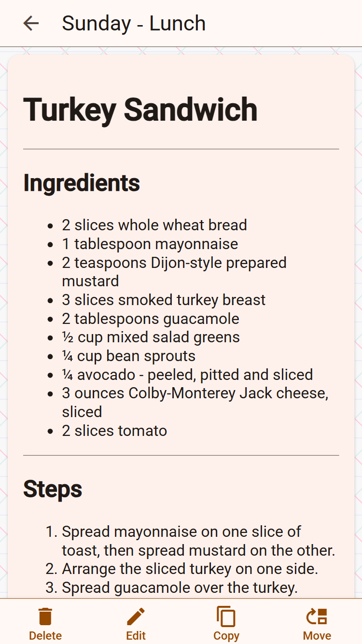
Task: Click the Turkey Sandwich recipe heading
Action: tap(140, 110)
